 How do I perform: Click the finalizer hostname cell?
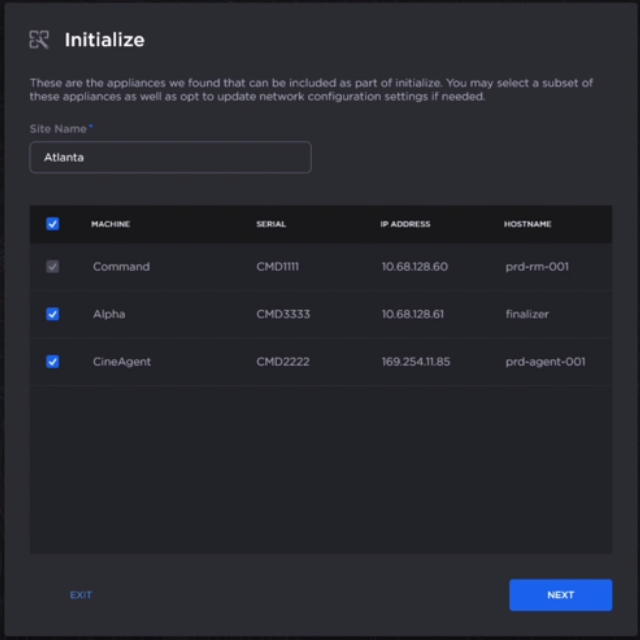(527, 314)
